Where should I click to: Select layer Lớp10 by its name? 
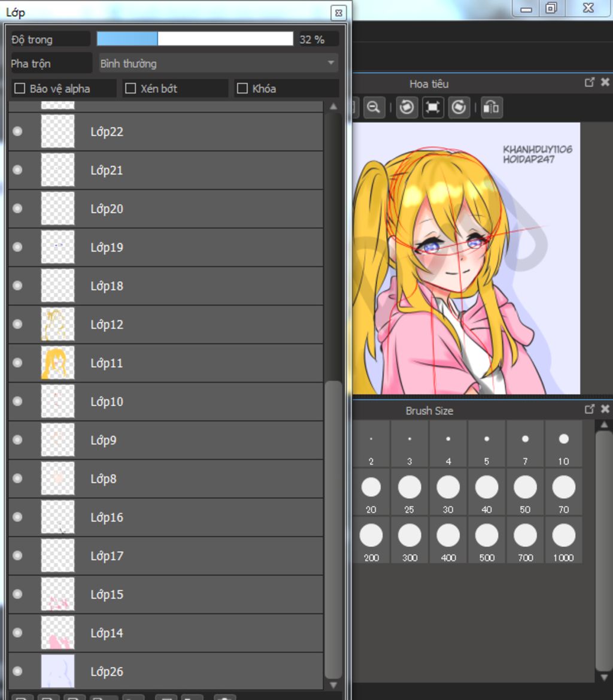tap(107, 401)
